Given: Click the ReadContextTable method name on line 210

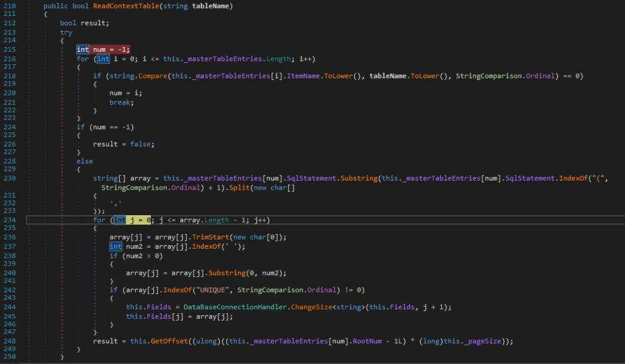Looking at the screenshot, I should (x=126, y=5).
